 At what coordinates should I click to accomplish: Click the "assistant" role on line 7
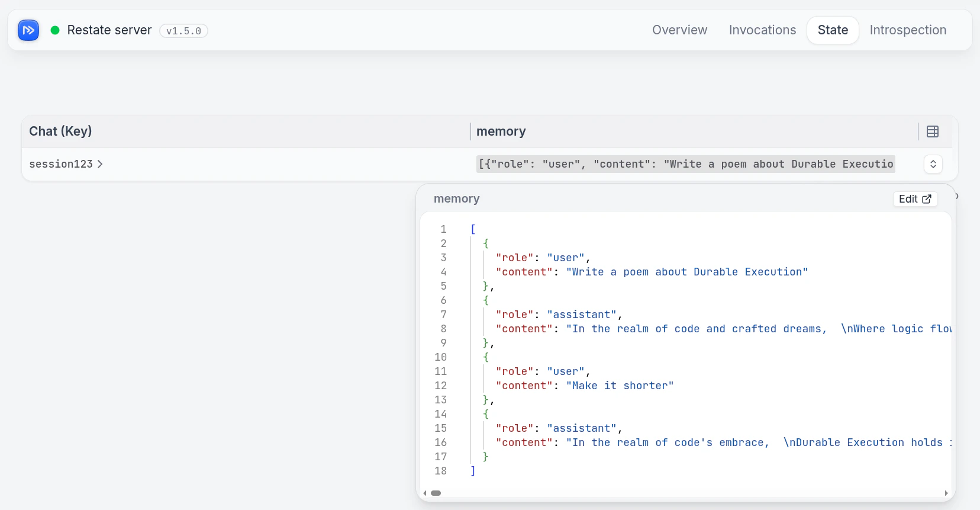[x=582, y=315]
